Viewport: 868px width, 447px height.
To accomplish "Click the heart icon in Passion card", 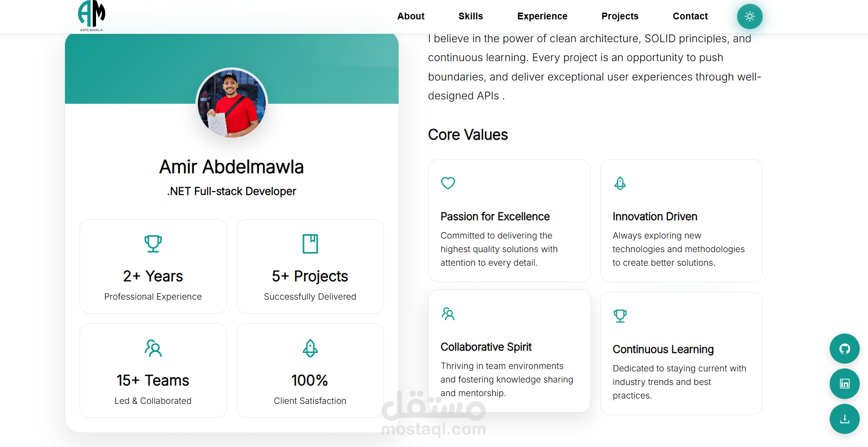I will click(x=448, y=183).
